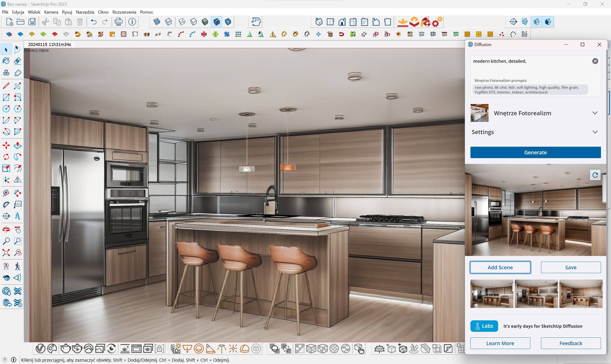Open Model Info icon

point(132,22)
